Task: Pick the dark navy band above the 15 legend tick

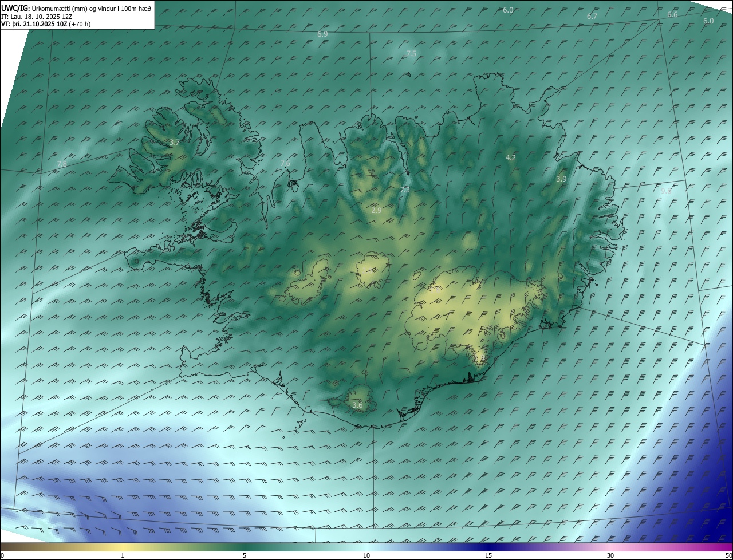Action: point(488,547)
